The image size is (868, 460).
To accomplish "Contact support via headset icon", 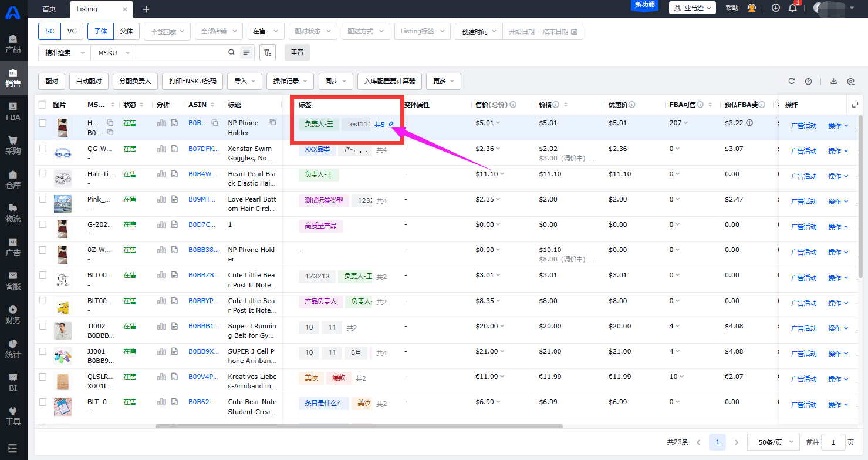I will click(x=752, y=8).
